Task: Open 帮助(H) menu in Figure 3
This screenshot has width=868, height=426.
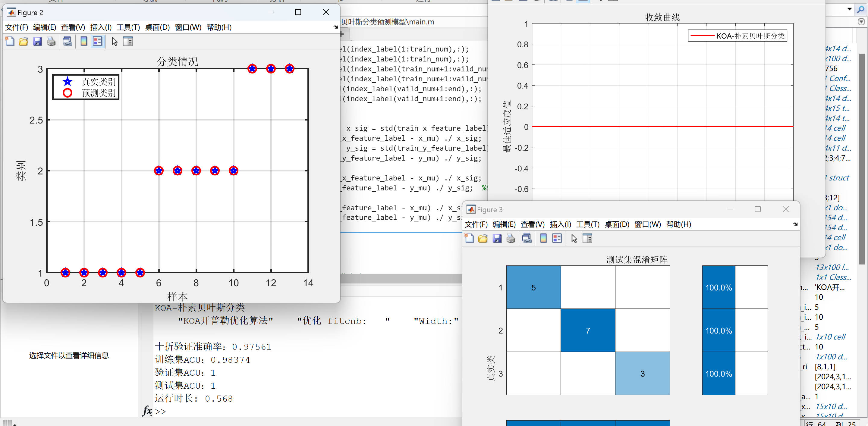Action: (x=679, y=224)
